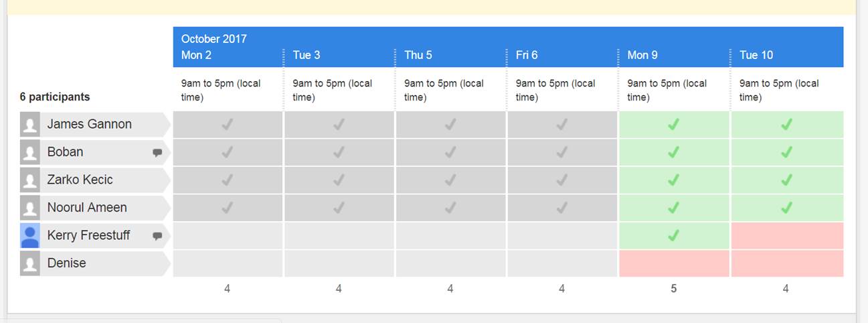Open Kerry Freestuff's comment bubble icon

[x=157, y=236]
